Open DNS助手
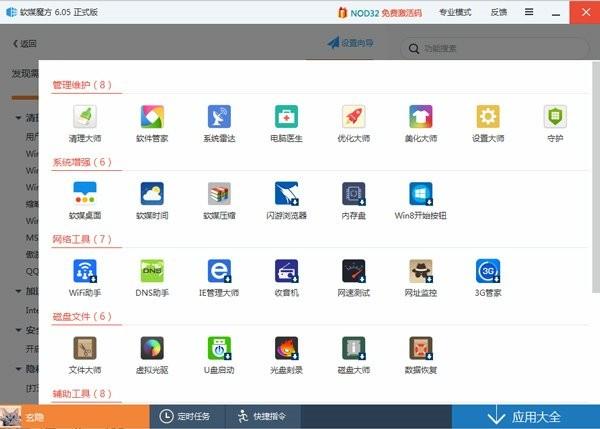Image resolution: width=600 pixels, height=429 pixels. (x=152, y=278)
